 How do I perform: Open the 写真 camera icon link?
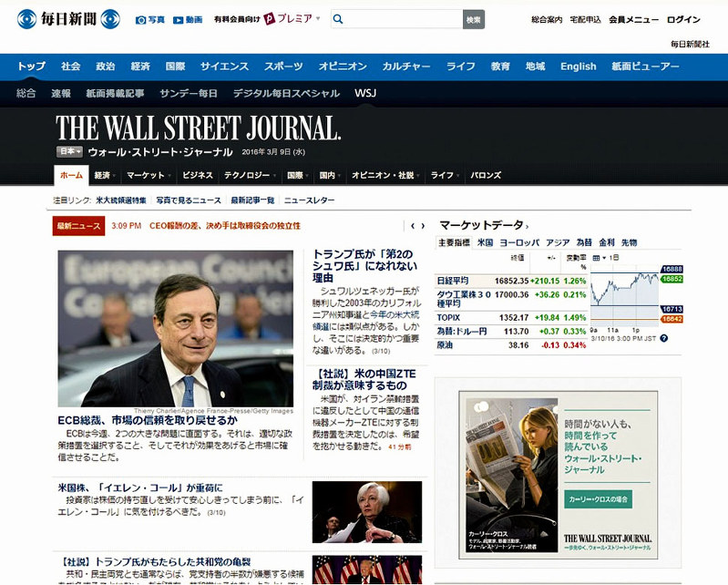[x=140, y=19]
